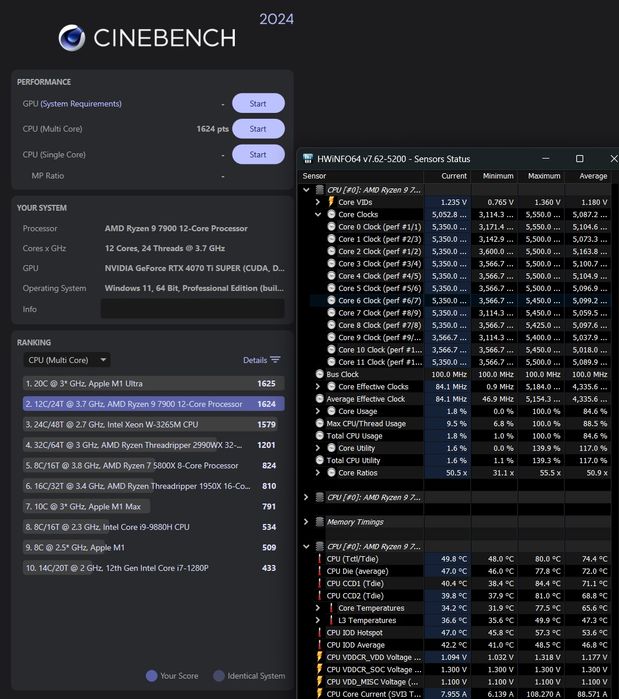Select the CPU CCD2 (Tdie) row
This screenshot has height=699, width=619.
click(x=455, y=596)
